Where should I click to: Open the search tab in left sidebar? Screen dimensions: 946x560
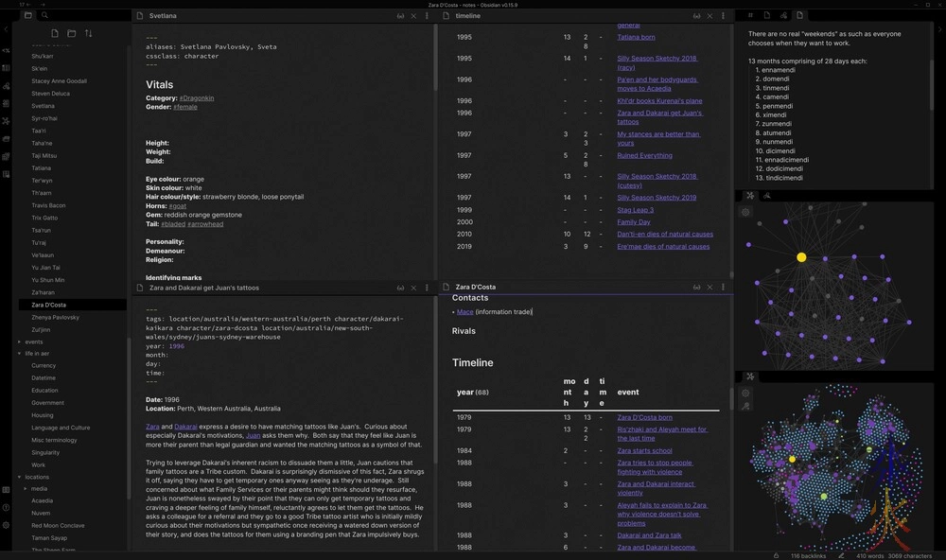pyautogui.click(x=44, y=16)
